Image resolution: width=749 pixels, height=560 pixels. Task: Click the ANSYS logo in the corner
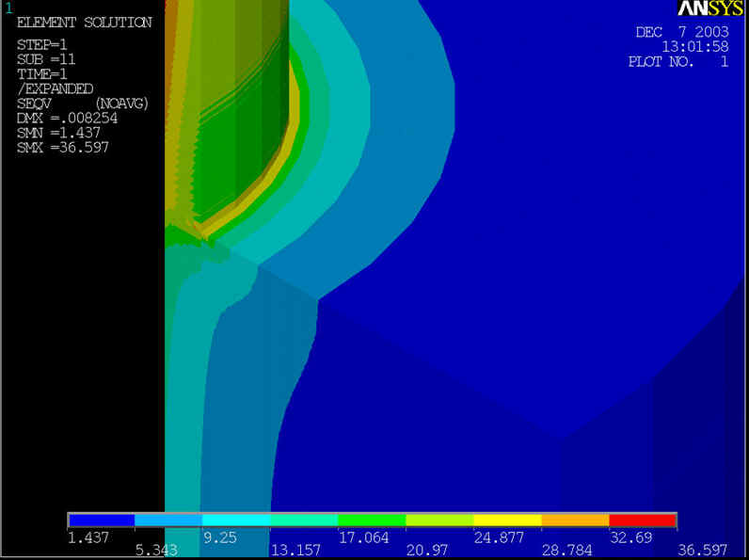pyautogui.click(x=712, y=8)
